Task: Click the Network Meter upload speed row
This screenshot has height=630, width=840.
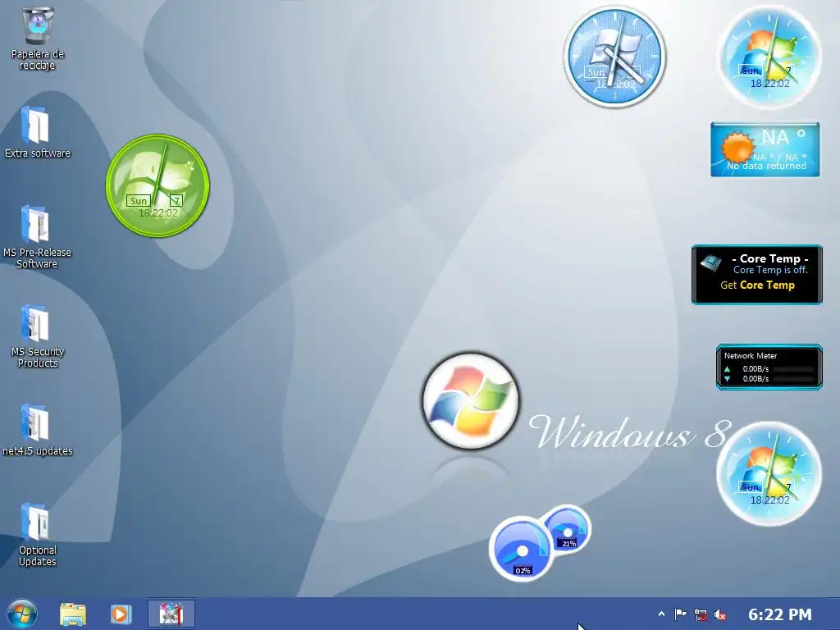Action: pyautogui.click(x=769, y=368)
